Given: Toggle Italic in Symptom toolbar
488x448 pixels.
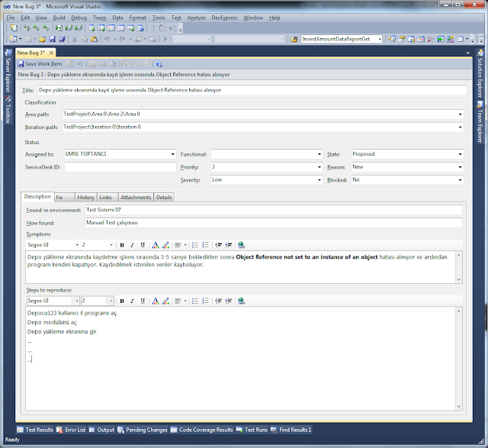Looking at the screenshot, I should (132, 245).
